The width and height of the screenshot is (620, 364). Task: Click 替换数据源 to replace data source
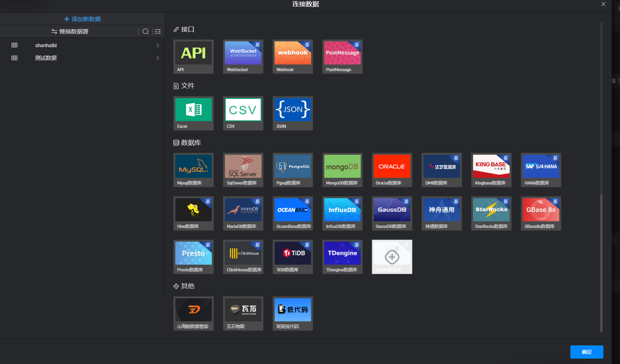pos(70,31)
